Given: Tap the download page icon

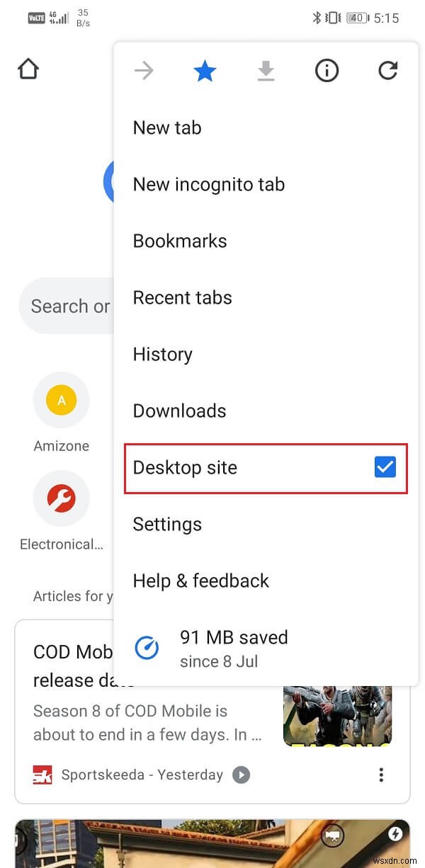Looking at the screenshot, I should coord(266,70).
